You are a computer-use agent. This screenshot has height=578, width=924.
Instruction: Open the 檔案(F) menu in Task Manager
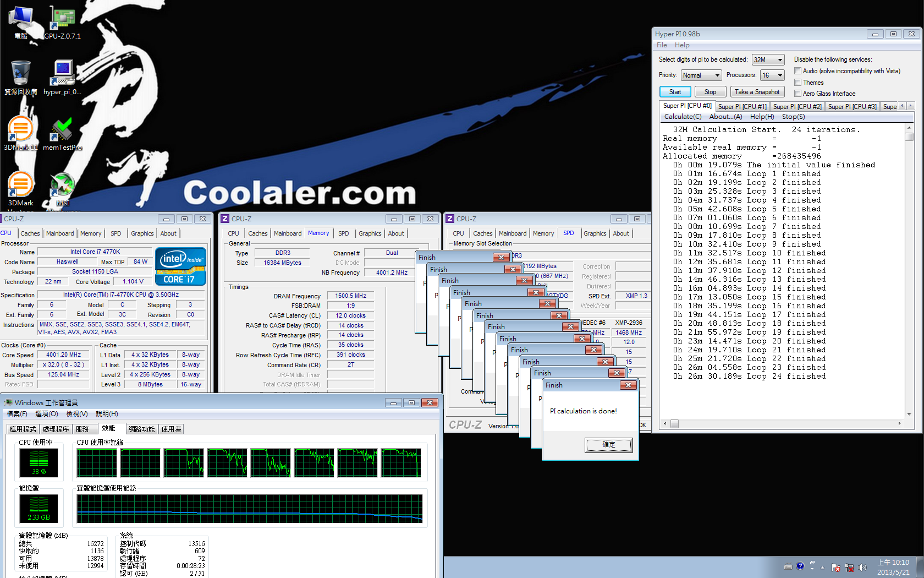tap(17, 414)
